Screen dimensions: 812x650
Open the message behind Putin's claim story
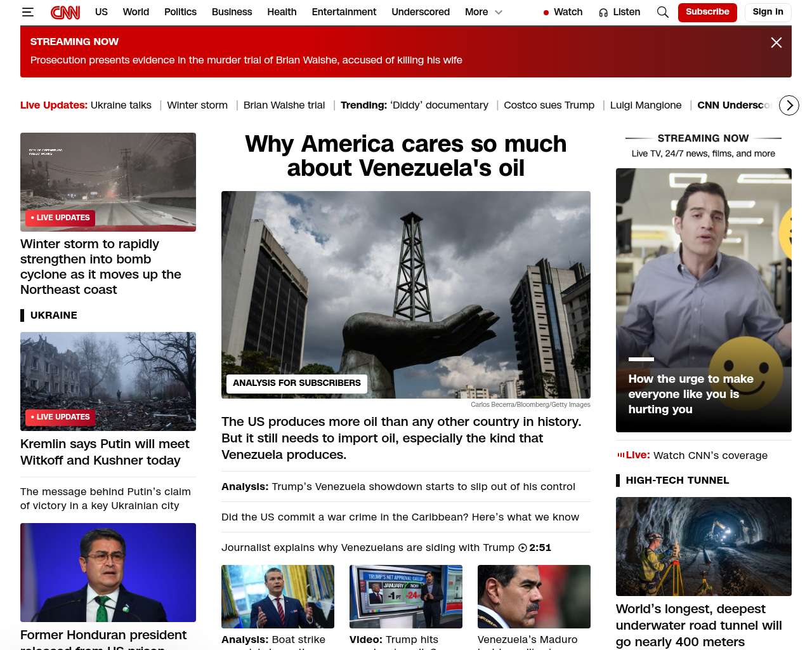(105, 499)
